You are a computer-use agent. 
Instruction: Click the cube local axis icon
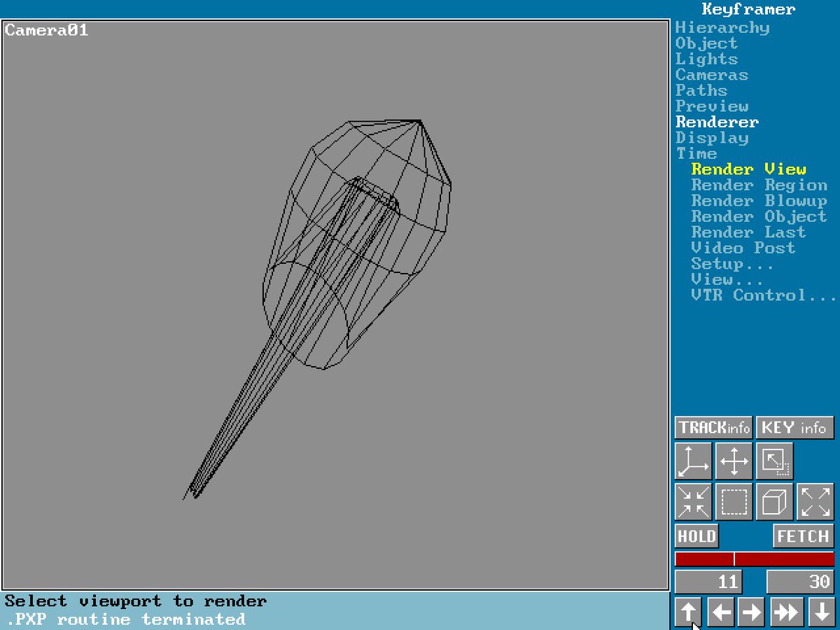tap(774, 501)
